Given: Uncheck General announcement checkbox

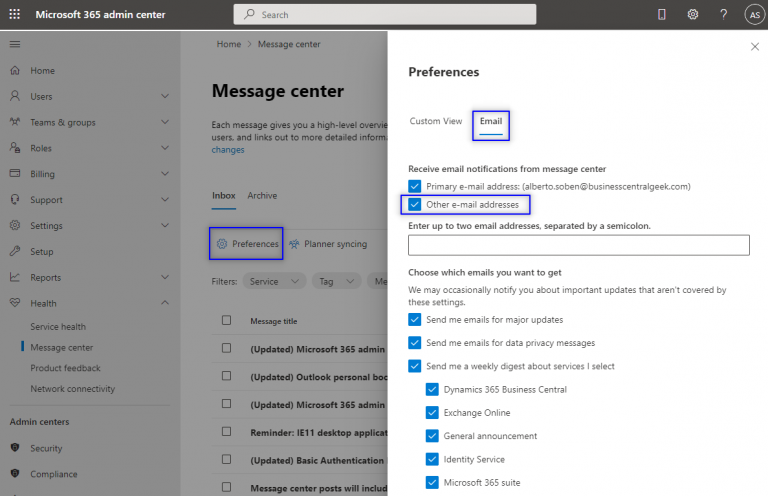Looking at the screenshot, I should pos(432,436).
